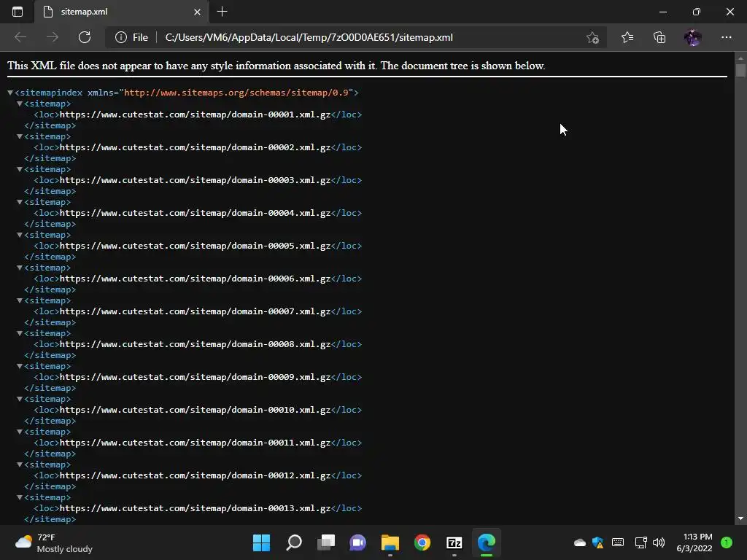Open Windows Security tray icon
The image size is (747, 560).
pyautogui.click(x=598, y=542)
